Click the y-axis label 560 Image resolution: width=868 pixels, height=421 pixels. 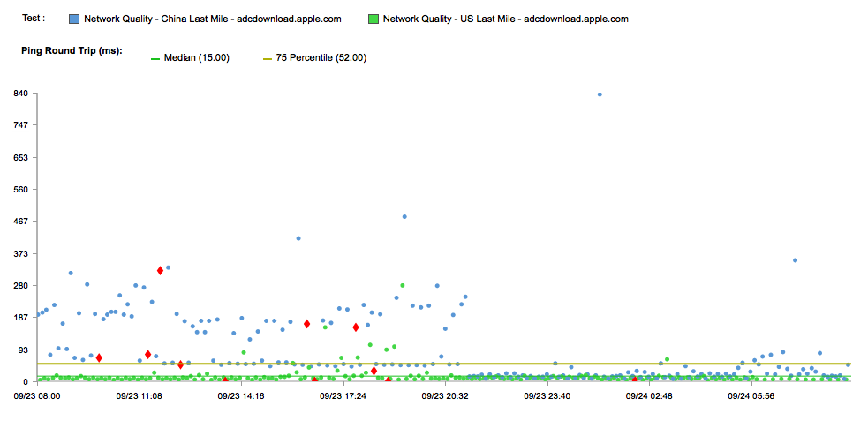(x=20, y=189)
